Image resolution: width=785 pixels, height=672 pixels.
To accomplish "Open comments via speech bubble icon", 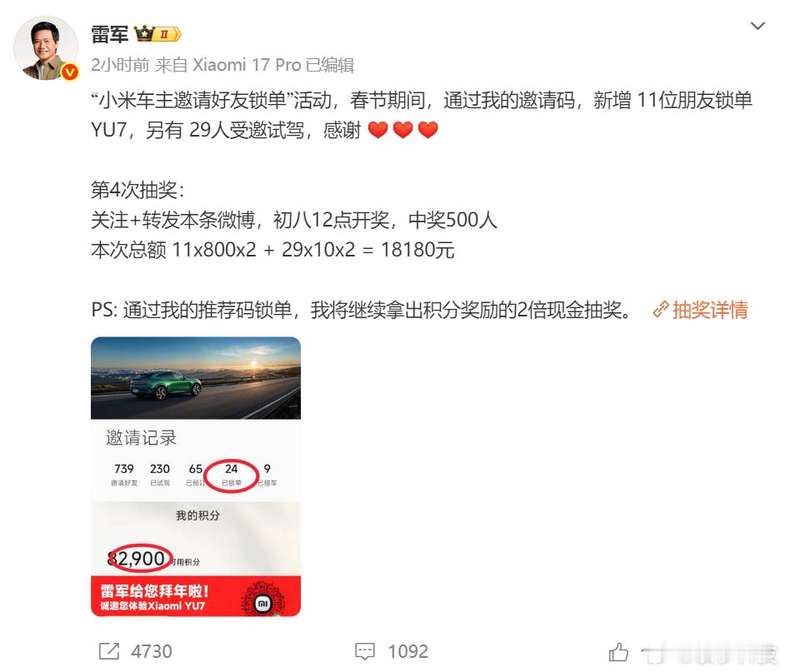I will point(364,651).
